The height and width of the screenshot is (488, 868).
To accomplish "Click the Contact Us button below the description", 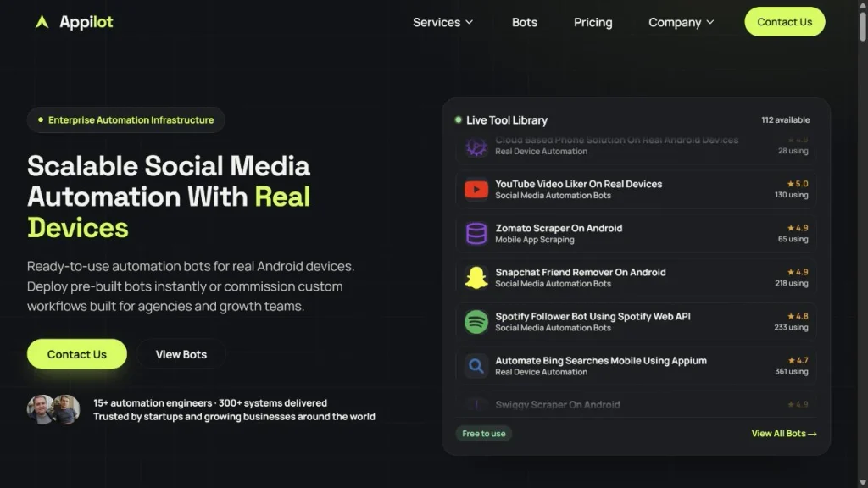I will [x=77, y=354].
